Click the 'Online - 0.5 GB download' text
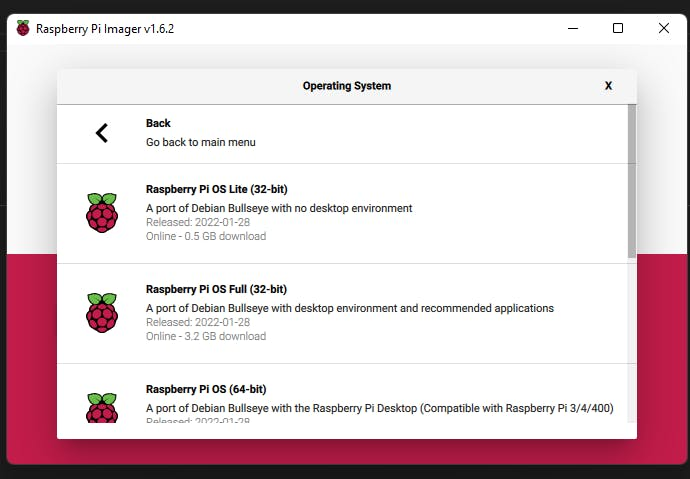690x479 pixels. pyautogui.click(x=206, y=236)
